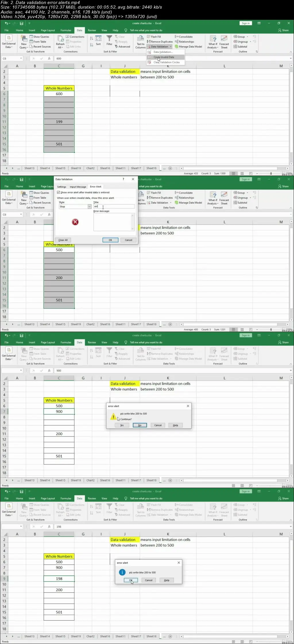294x644 pixels.
Task: Toggle Show error alert after invalid data checkbox
Action: coord(58,193)
